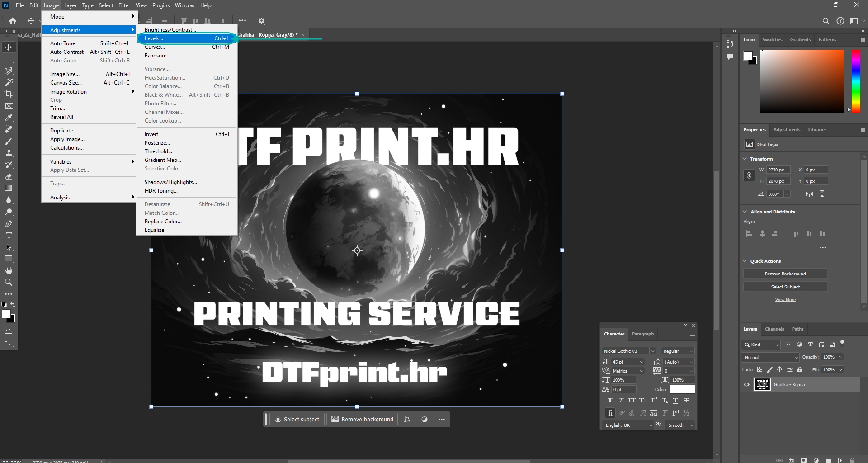Screen dimensions: 868x463
Task: Toggle All Caps in Character panel
Action: (632, 401)
